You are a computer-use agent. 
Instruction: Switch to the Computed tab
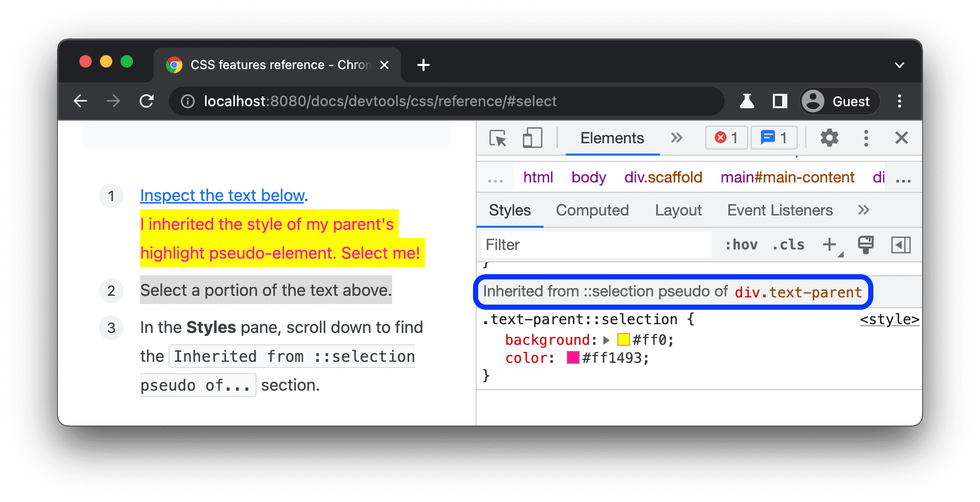click(x=592, y=210)
